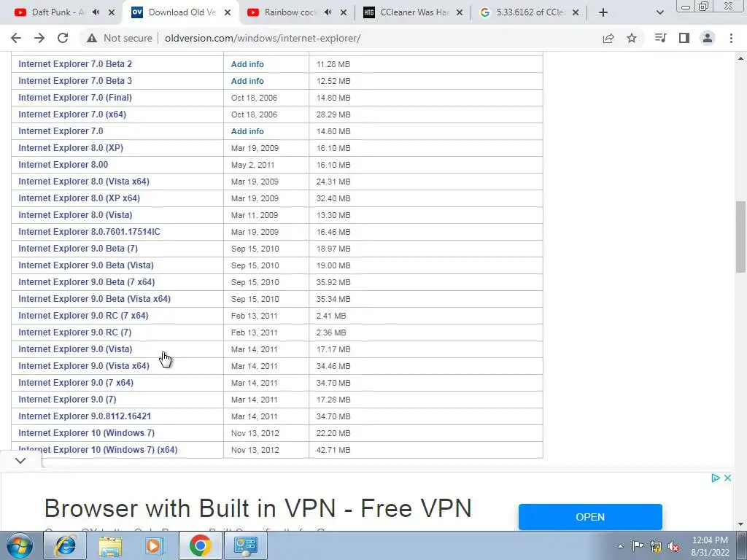
Task: Open Windows Explorer folder on taskbar
Action: point(110,545)
